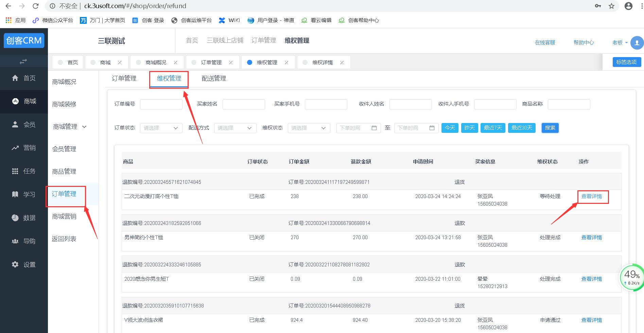
Task: Open 商城装修 in the side menu
Action: click(64, 104)
